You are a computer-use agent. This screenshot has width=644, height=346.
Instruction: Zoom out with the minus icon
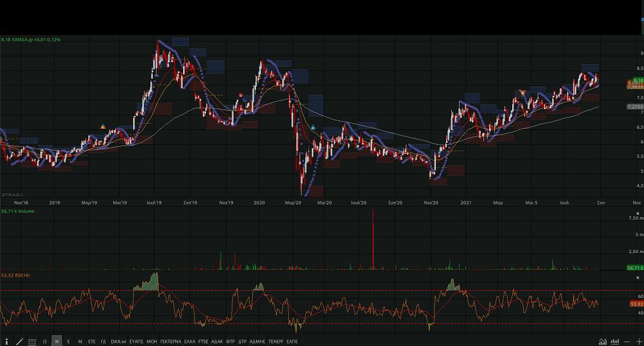[627, 342]
